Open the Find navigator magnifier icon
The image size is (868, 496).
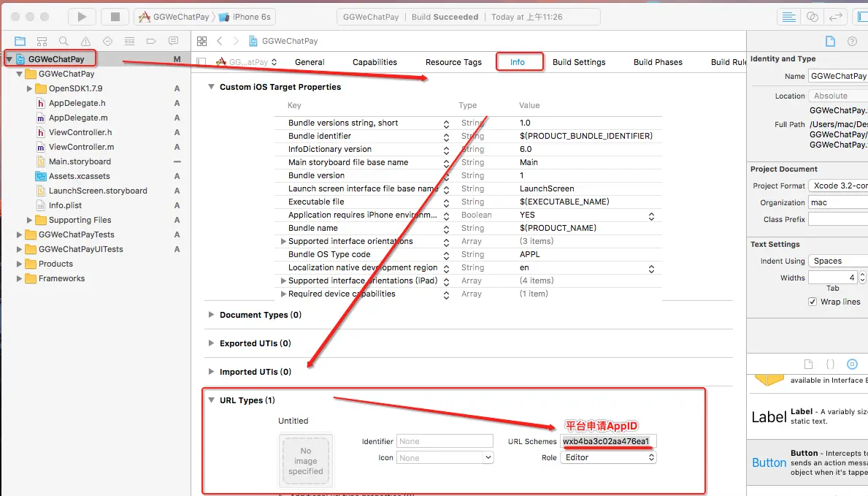click(64, 41)
